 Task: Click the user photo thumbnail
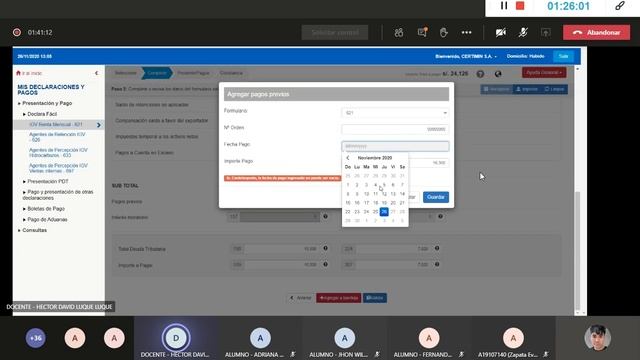pos(598,338)
